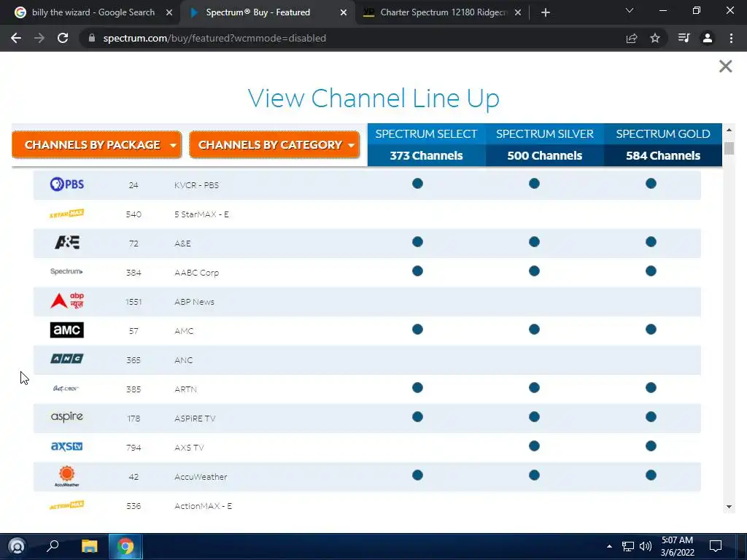Click 584 Channels count label
747x560 pixels.
coord(663,155)
